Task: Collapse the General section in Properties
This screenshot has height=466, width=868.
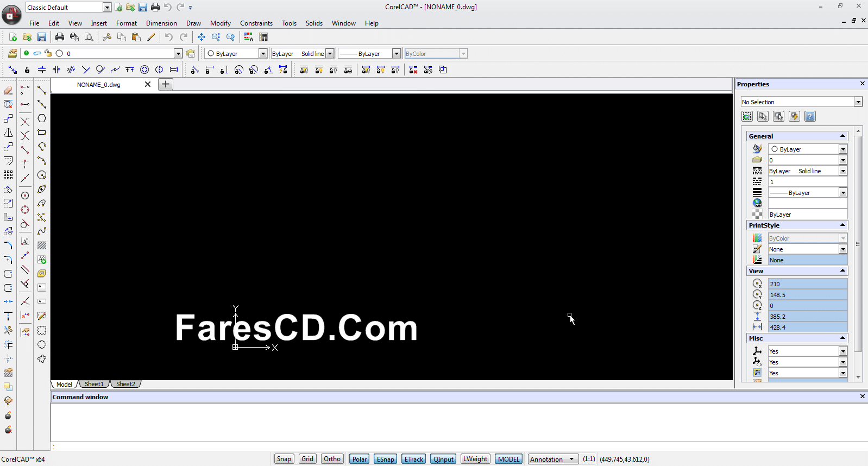Action: (x=842, y=136)
